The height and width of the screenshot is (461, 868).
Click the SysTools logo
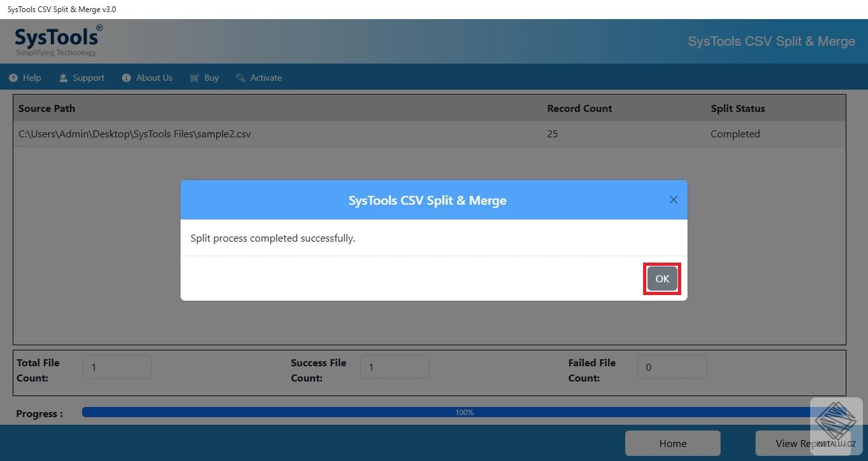(58, 41)
